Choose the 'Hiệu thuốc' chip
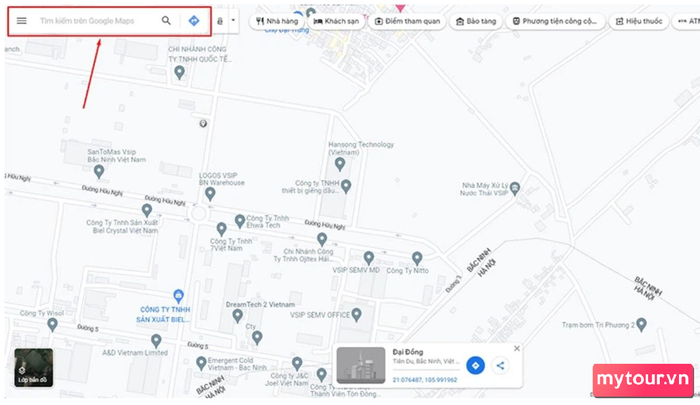Screen dimensions: 700x405 (x=639, y=21)
